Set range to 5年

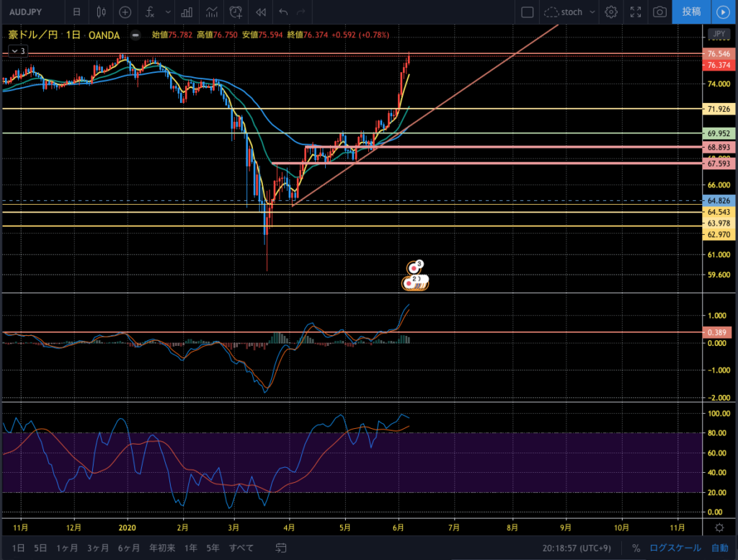point(213,548)
